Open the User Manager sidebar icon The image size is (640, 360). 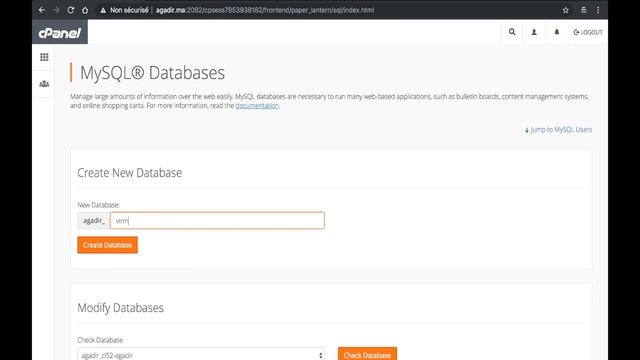(x=44, y=84)
